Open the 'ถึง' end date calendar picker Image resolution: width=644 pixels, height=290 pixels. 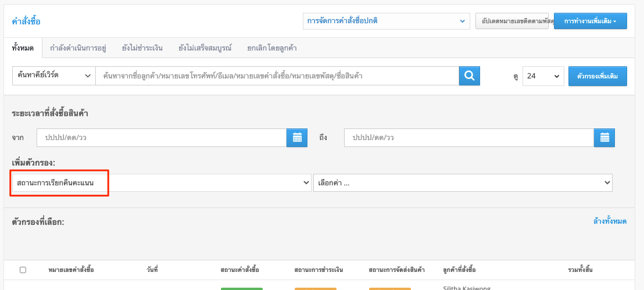604,138
